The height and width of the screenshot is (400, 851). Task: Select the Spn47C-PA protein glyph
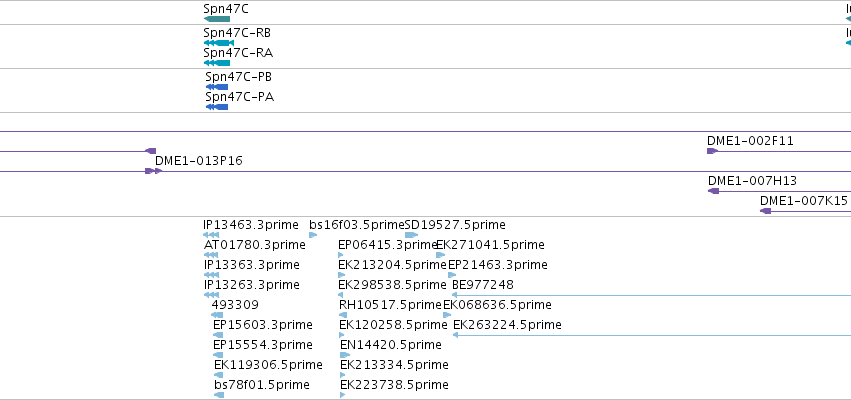[x=217, y=107]
